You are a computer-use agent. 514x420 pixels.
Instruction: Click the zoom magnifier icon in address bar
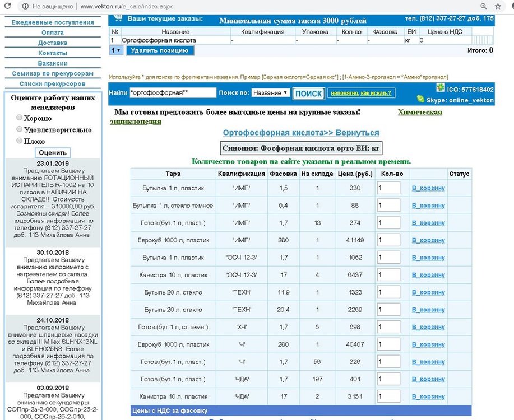pos(483,7)
